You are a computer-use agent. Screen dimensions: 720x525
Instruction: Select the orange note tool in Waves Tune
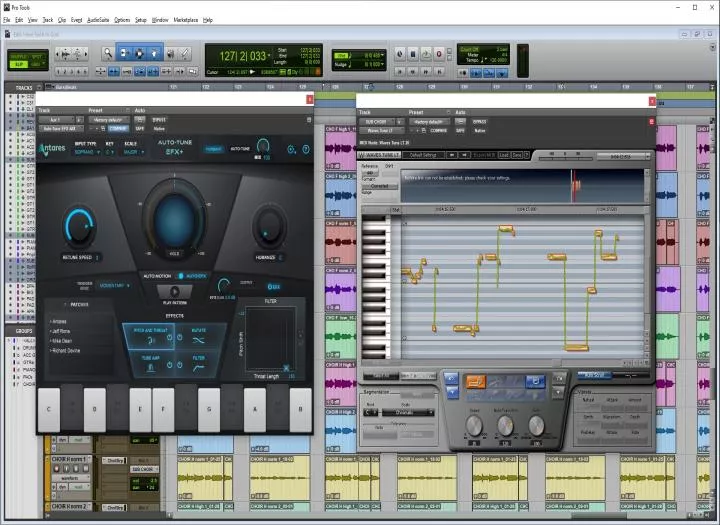pos(476,382)
